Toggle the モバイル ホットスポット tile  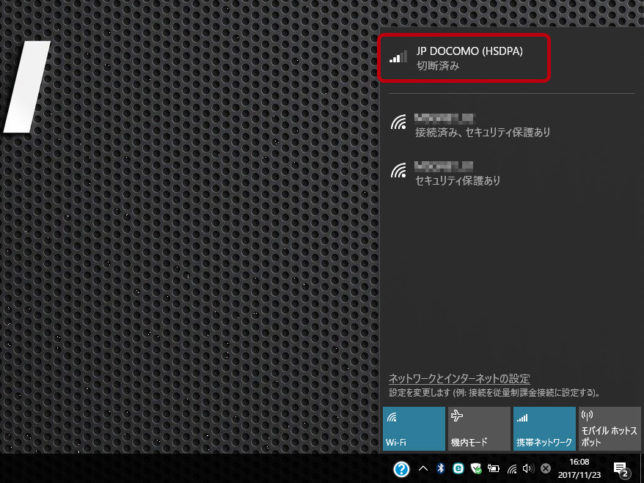pyautogui.click(x=610, y=429)
